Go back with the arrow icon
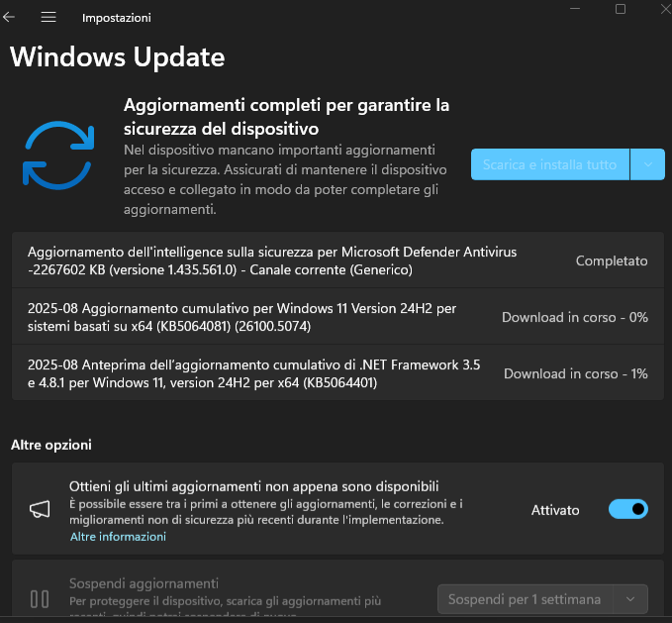 click(x=9, y=17)
